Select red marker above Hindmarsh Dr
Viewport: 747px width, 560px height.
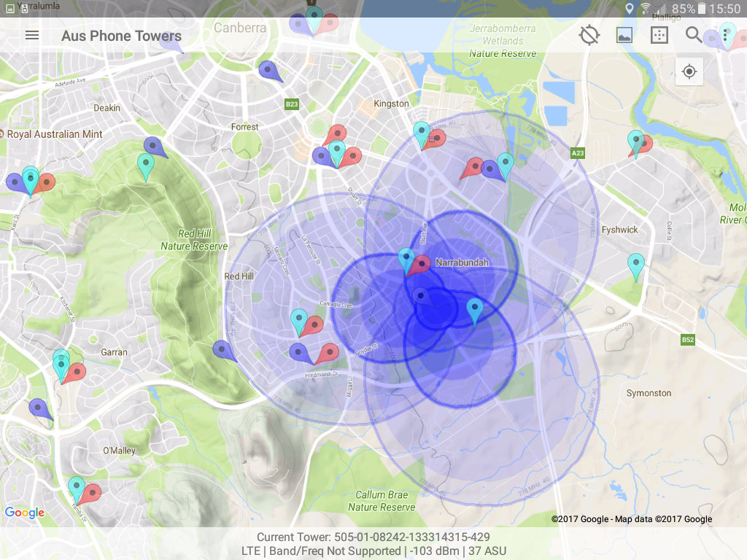pos(328,354)
